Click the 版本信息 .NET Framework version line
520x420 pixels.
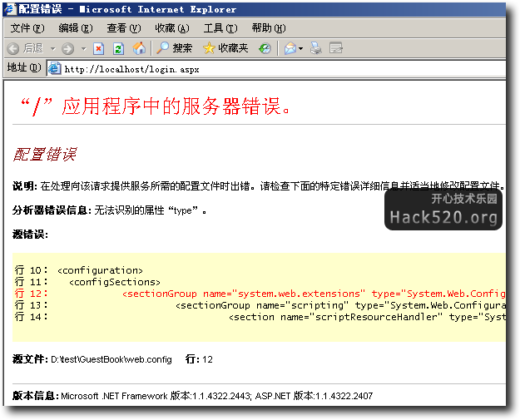click(x=193, y=396)
